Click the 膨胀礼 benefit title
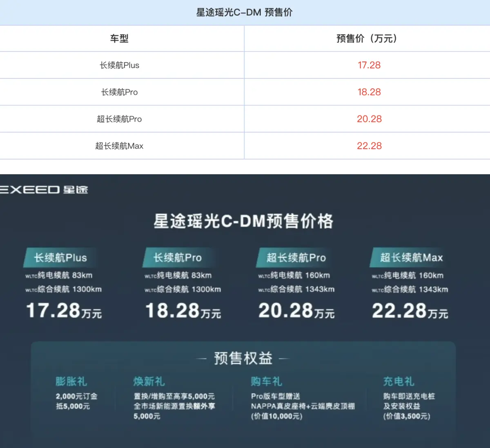The width and height of the screenshot is (490, 448). [71, 381]
